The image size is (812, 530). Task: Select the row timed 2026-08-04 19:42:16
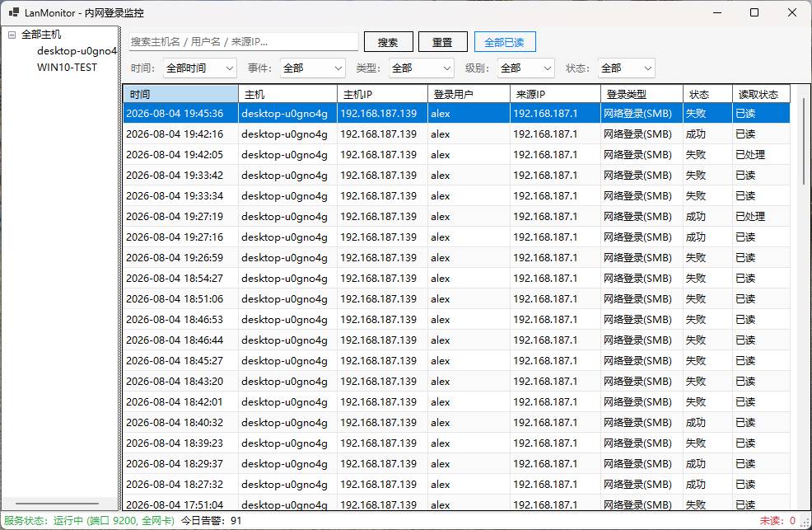457,134
